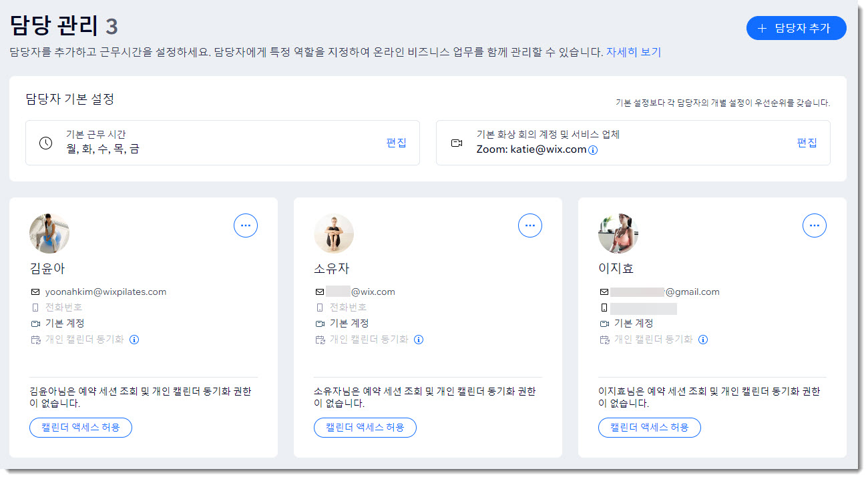Open the more actions menu for 이지효
Screen dimensions: 868x479
click(x=814, y=225)
